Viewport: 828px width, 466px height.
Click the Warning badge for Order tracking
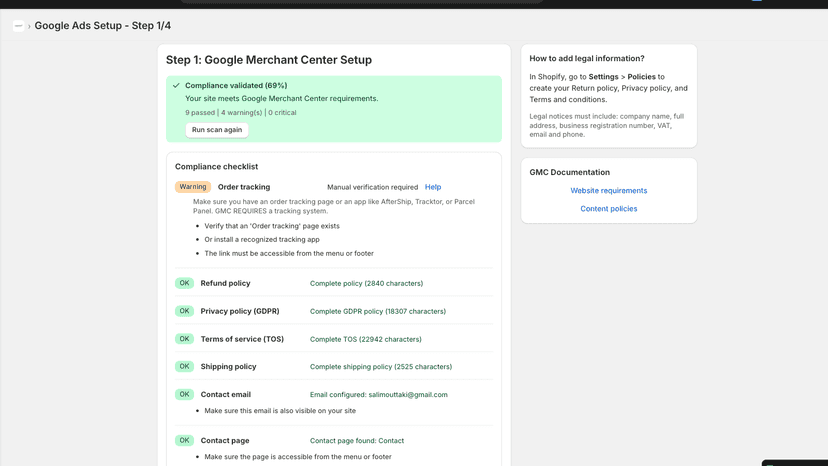tap(193, 187)
